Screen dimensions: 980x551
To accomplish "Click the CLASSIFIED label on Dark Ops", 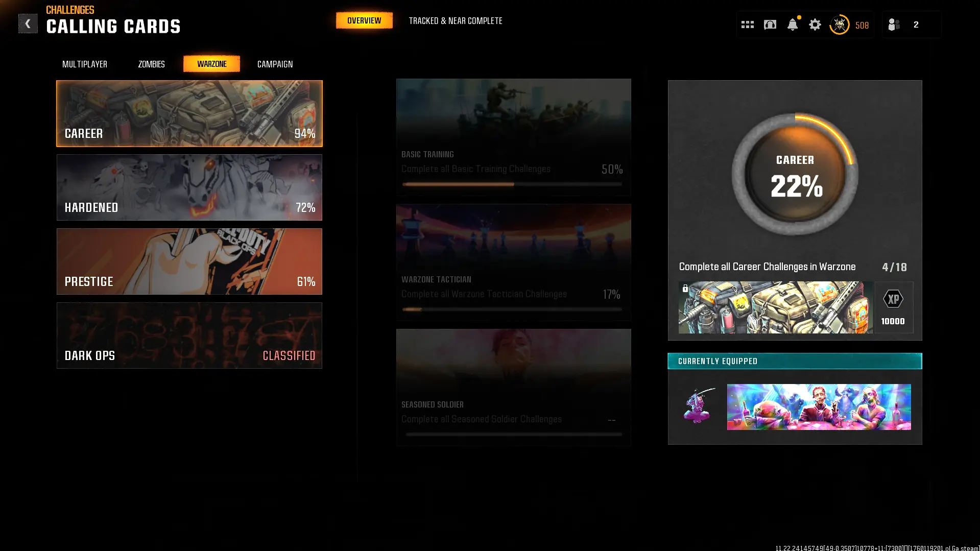I will (289, 356).
